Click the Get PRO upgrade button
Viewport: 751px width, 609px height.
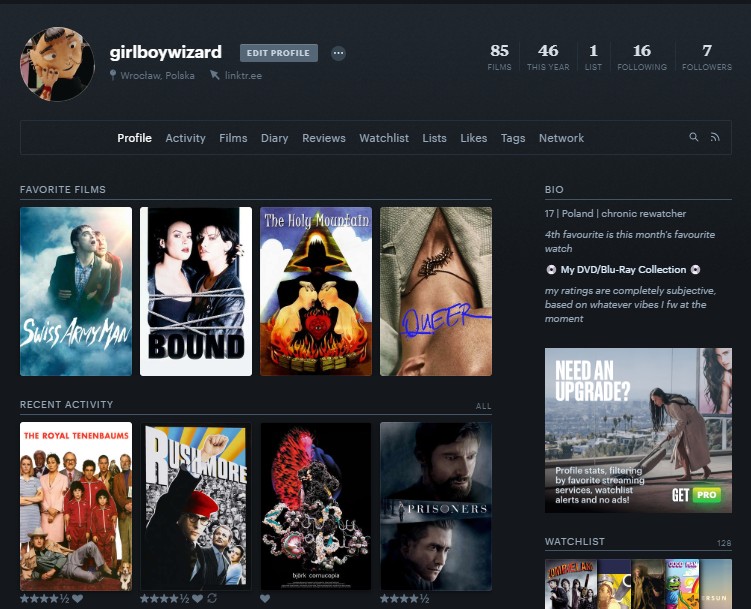pos(694,495)
